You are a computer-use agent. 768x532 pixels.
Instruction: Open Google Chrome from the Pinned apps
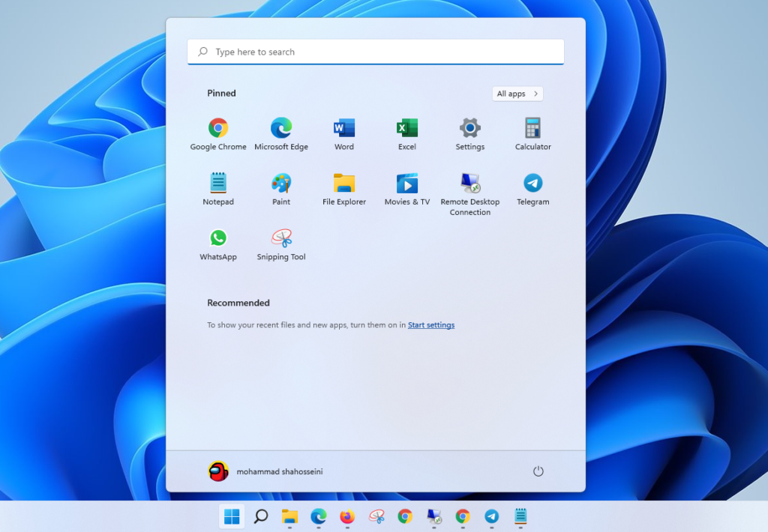(x=218, y=134)
